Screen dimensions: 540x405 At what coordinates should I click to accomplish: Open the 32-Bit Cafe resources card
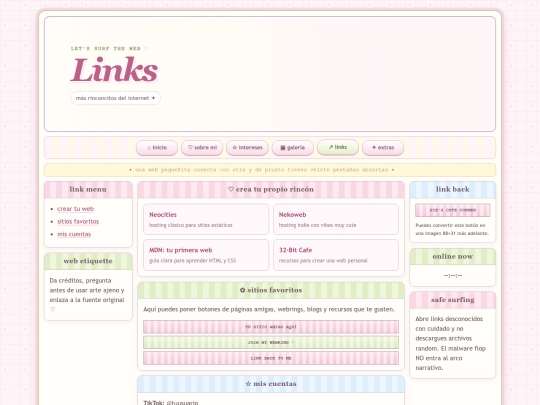point(336,255)
